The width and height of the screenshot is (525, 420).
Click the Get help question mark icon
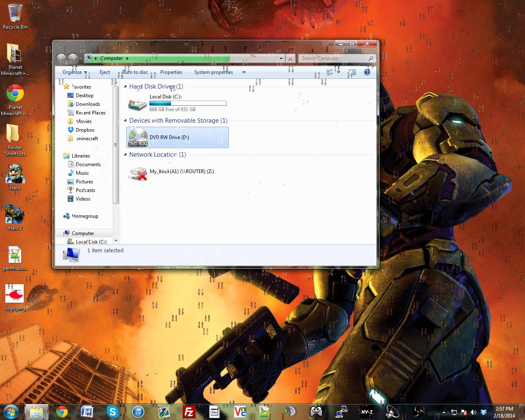[367, 72]
